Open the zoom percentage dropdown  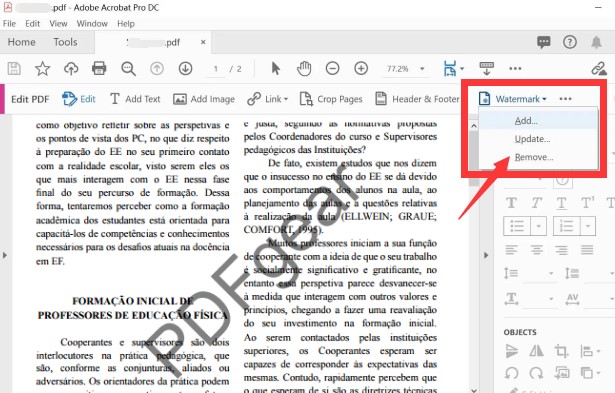click(422, 69)
